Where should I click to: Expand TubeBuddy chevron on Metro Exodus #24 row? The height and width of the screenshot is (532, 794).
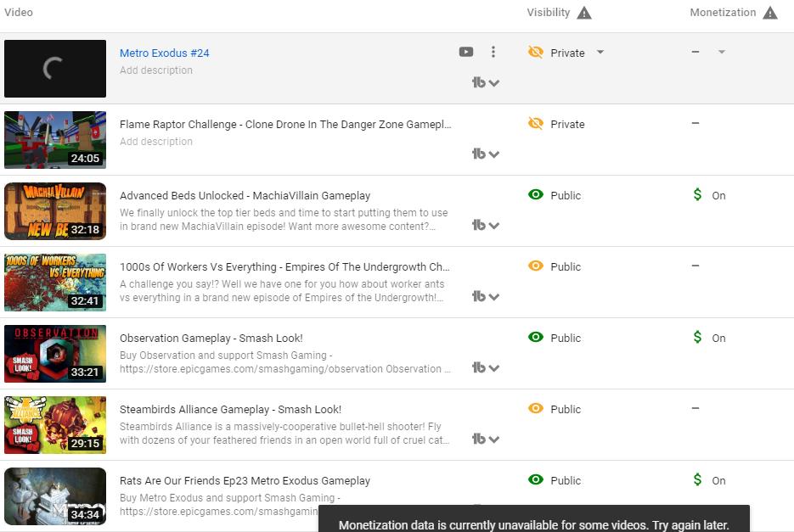(x=494, y=83)
